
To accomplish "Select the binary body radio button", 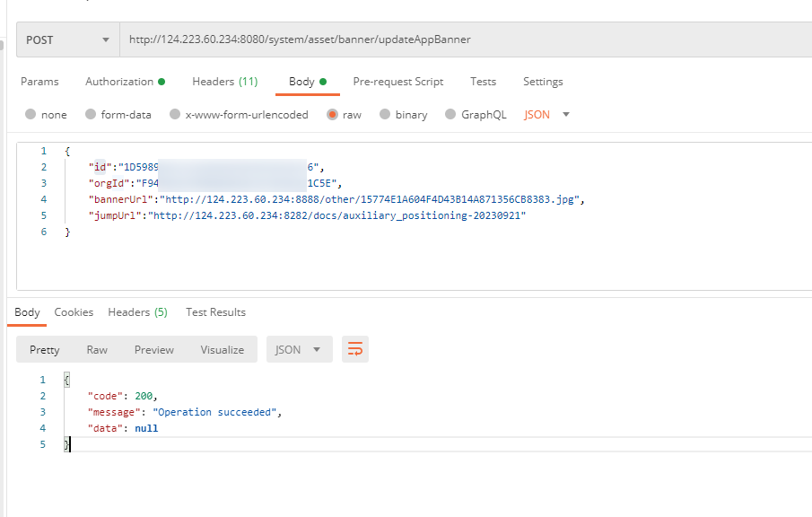I will click(x=386, y=115).
